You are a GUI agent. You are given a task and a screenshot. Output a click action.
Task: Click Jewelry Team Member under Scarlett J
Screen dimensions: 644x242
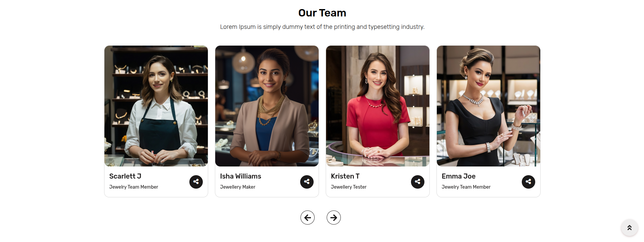134,187
